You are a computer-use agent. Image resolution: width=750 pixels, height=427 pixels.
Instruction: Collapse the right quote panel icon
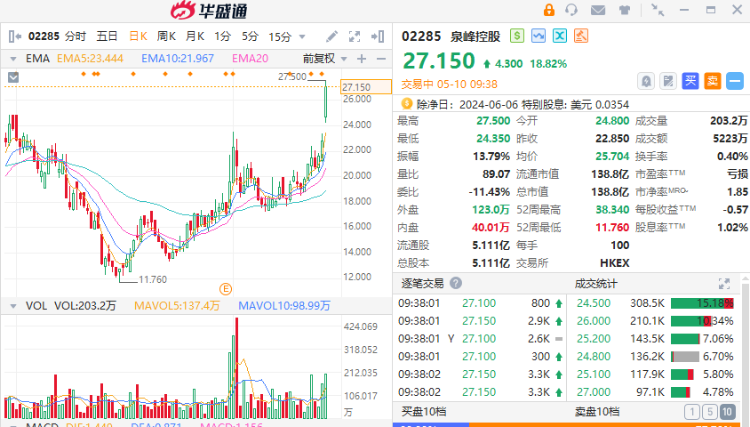pyautogui.click(x=377, y=36)
